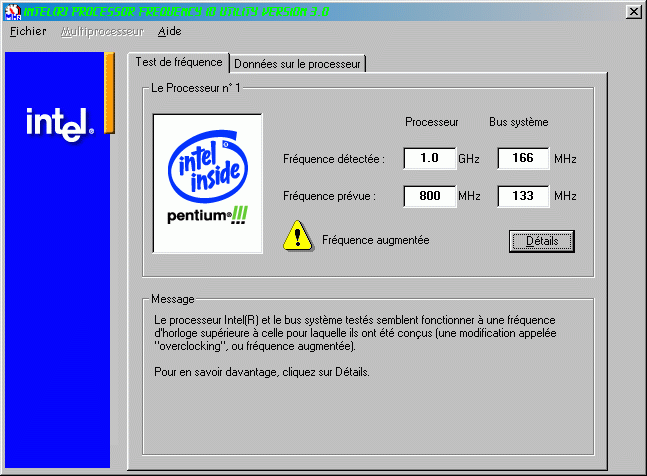Click the 'Message' group label
This screenshot has width=647, height=476.
click(x=172, y=299)
